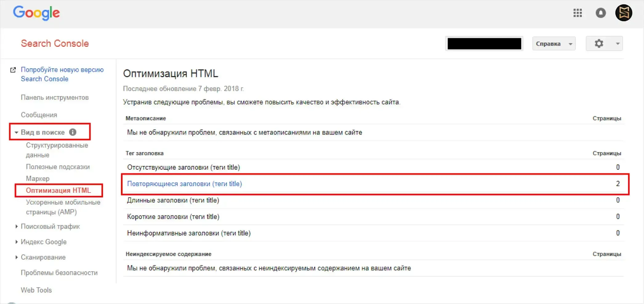Click the notifications bell icon
The image size is (644, 304).
[x=601, y=13]
